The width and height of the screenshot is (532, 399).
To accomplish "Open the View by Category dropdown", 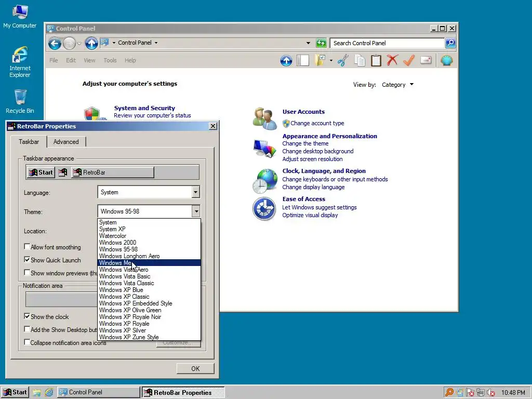I will [x=397, y=85].
